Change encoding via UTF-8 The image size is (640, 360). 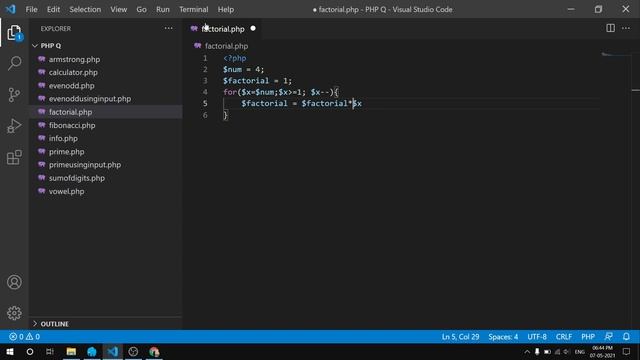pyautogui.click(x=537, y=337)
